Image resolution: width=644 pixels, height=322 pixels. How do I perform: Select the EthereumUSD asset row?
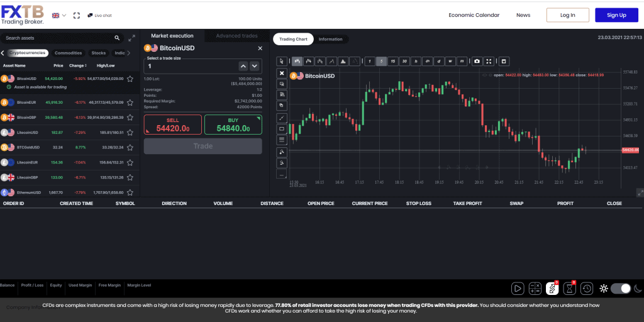(x=69, y=192)
